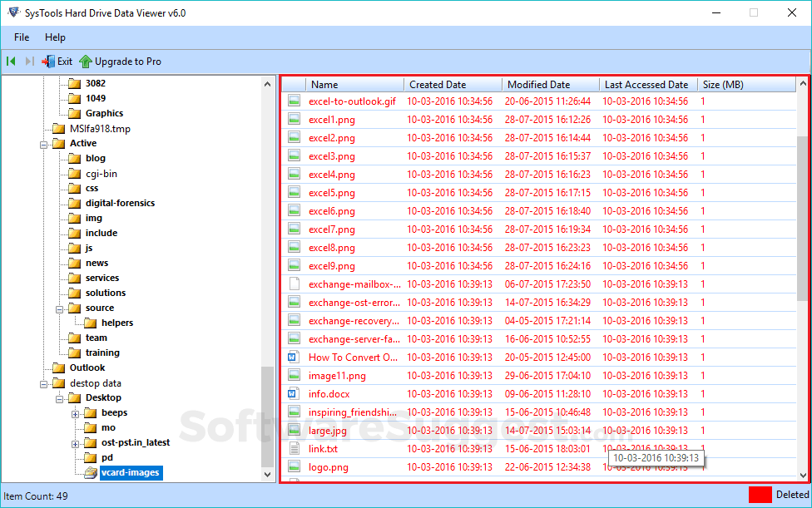Viewport: 812px width, 508px height.
Task: Click the image icon beside image11.png
Action: click(x=295, y=375)
